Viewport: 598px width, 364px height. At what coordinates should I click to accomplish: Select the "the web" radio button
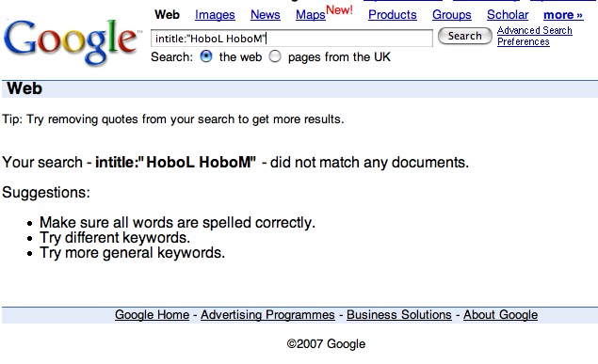pyautogui.click(x=206, y=56)
